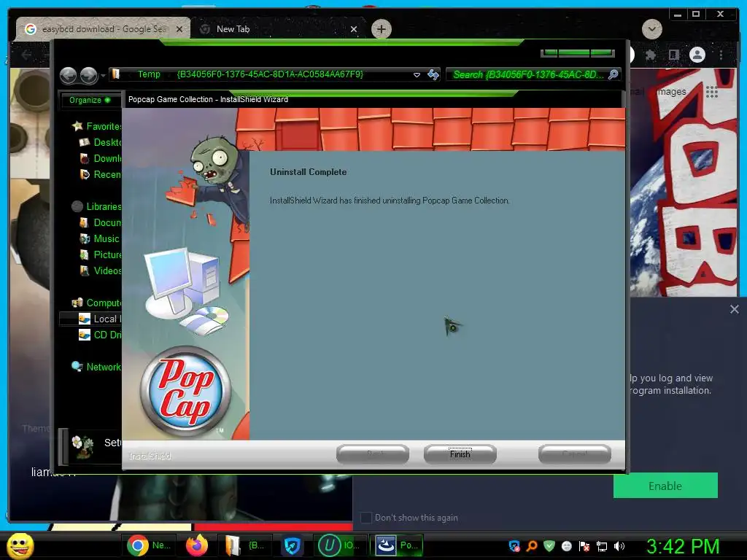Close the side notification panel with X
The width and height of the screenshot is (747, 560).
(x=734, y=309)
